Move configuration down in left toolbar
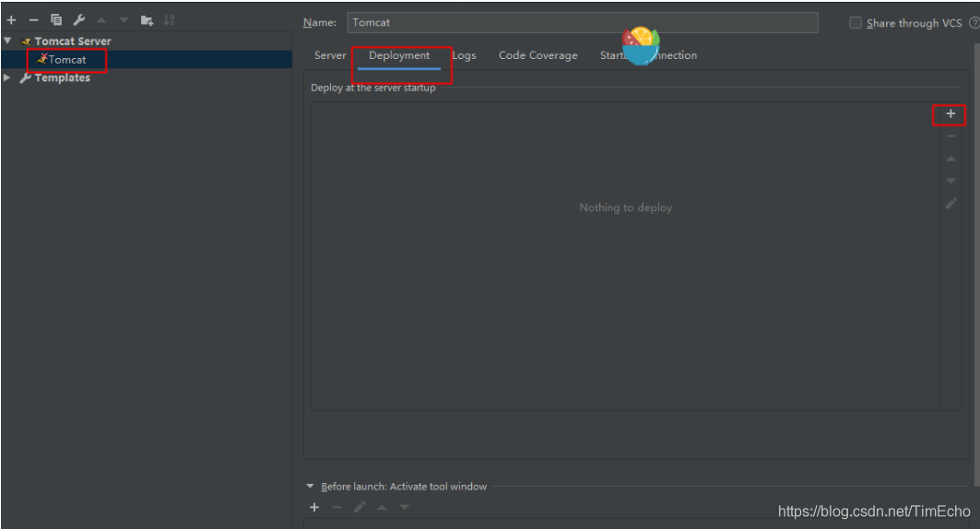The width and height of the screenshot is (980, 529). pos(124,20)
